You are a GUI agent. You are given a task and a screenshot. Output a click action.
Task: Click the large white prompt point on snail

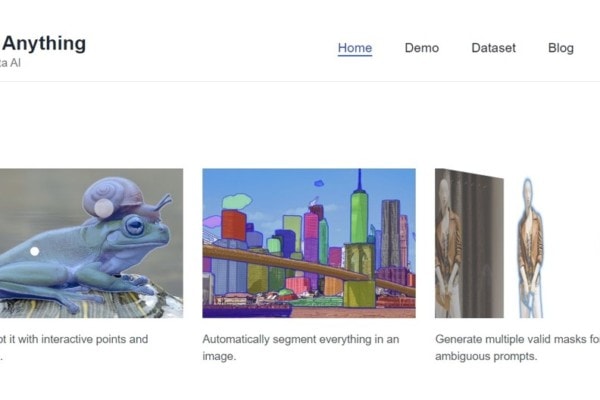click(104, 208)
